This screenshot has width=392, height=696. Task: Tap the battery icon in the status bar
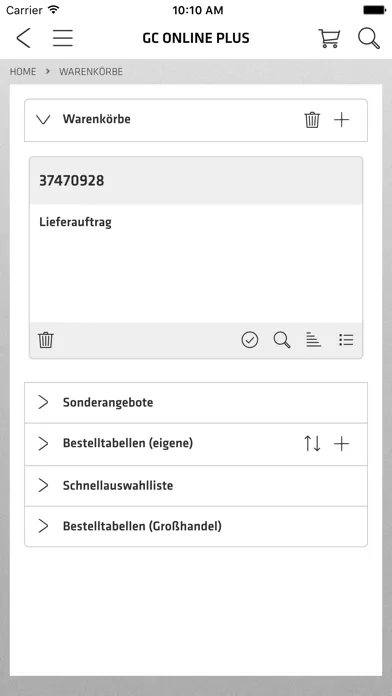[375, 10]
